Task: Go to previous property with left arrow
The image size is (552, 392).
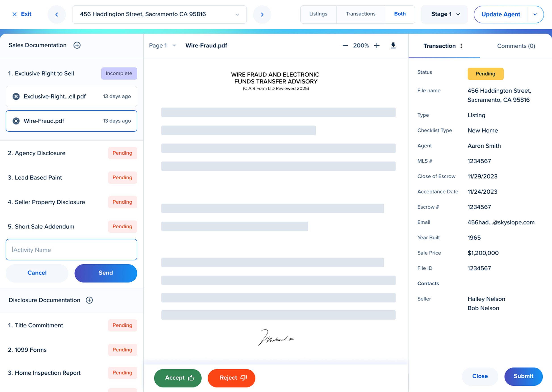Action: 57,14
